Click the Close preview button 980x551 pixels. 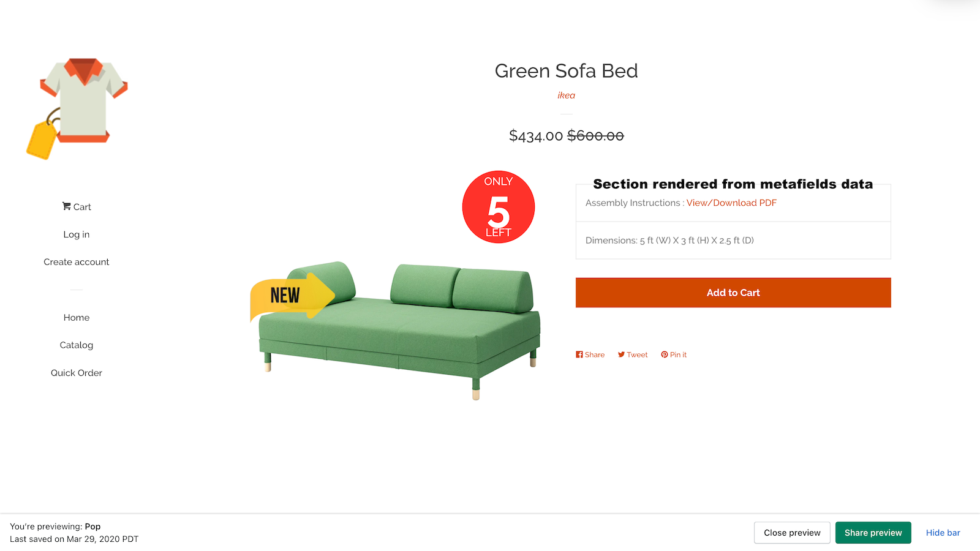tap(792, 533)
